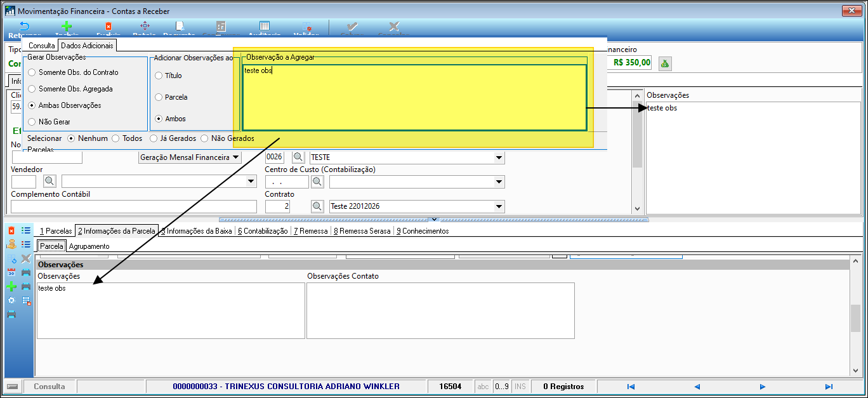Open the Centro de Custo dropdown arrow
Screen dimensions: 868x398
(x=499, y=182)
